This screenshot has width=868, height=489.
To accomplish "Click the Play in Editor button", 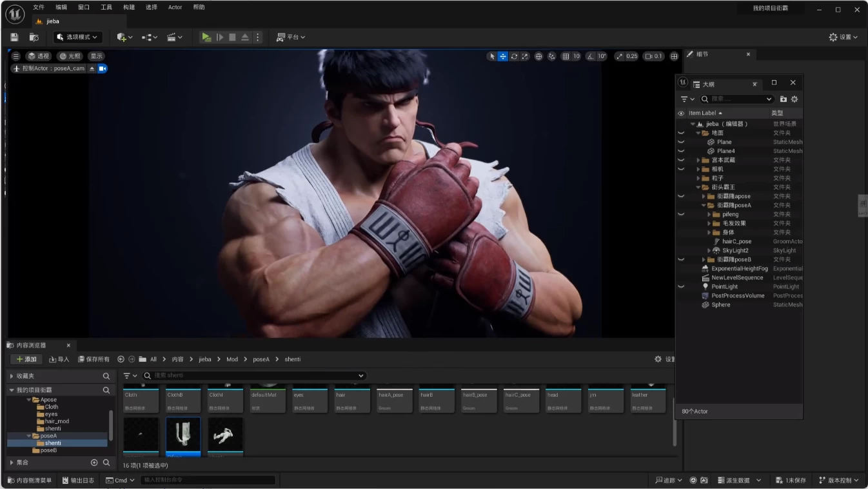I will tap(206, 37).
